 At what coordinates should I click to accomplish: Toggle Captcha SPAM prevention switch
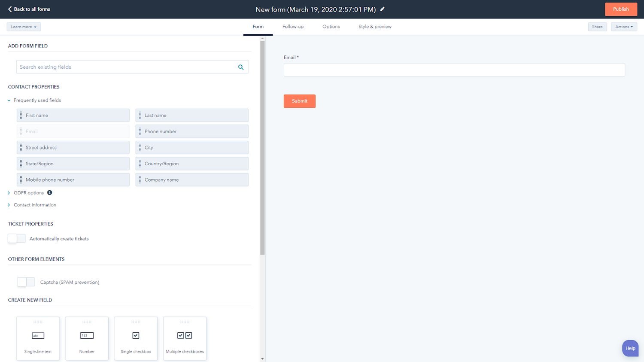[26, 282]
